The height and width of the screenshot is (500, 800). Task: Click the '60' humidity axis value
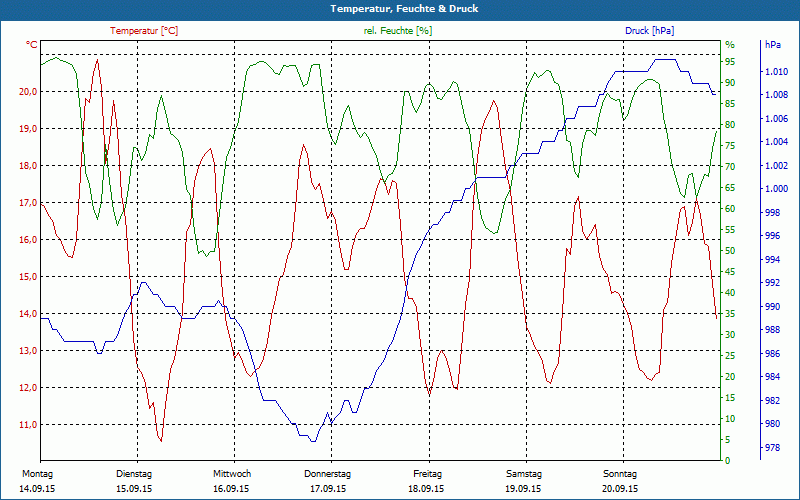pos(730,209)
